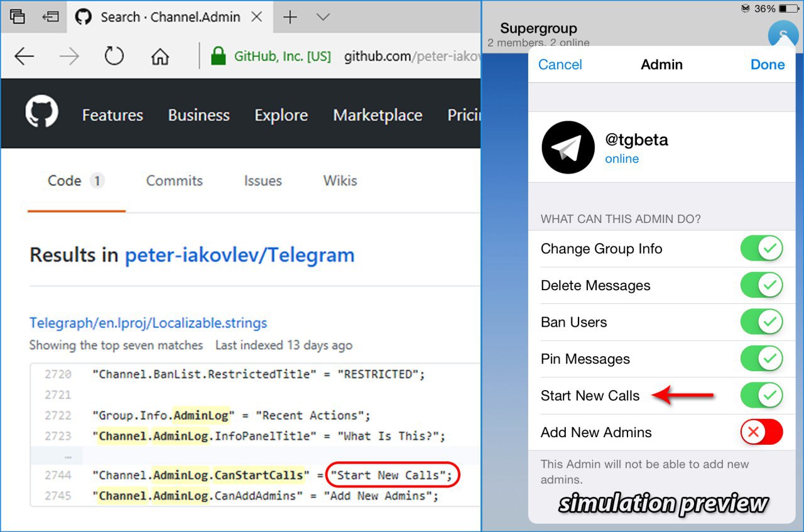Toggle the Change Group Info switch
The image size is (804, 532).
tap(761, 249)
